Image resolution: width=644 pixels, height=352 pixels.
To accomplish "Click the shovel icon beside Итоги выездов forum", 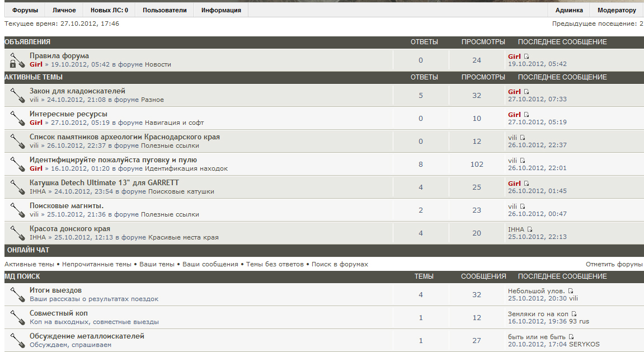I will (x=17, y=294).
